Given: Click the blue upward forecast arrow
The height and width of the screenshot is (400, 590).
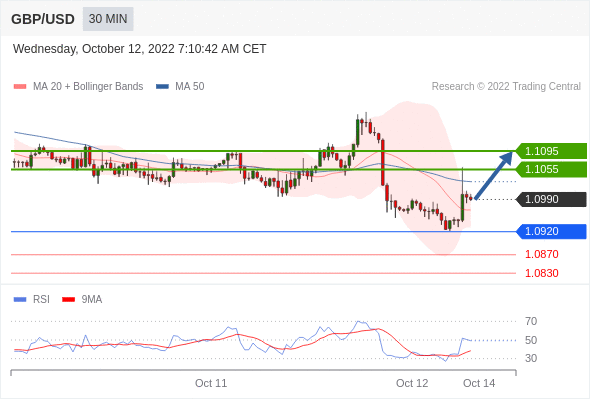Looking at the screenshot, I should 494,175.
